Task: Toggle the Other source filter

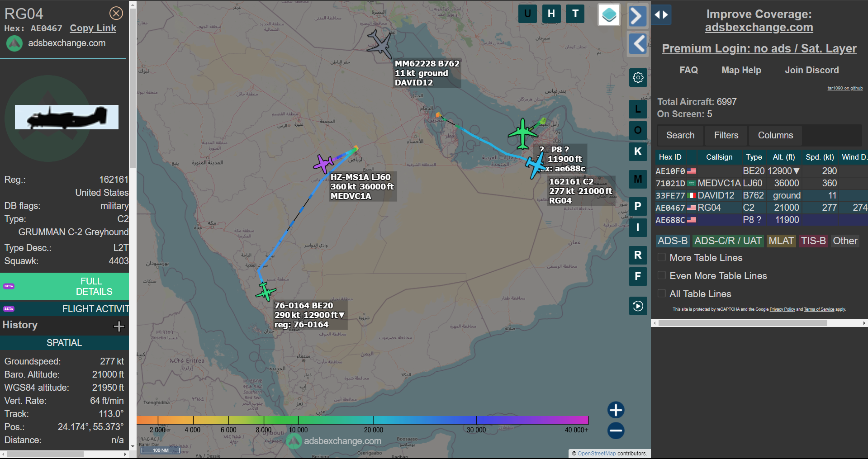Action: click(845, 241)
